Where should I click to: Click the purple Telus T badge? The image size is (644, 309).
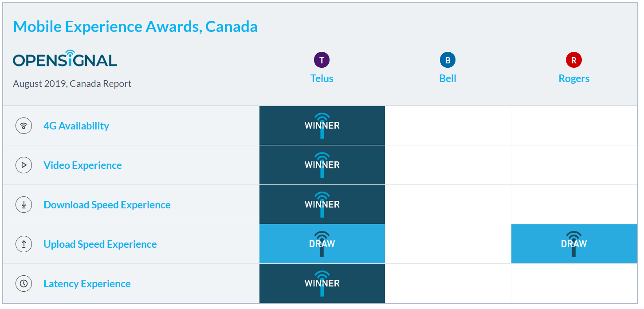pos(322,60)
